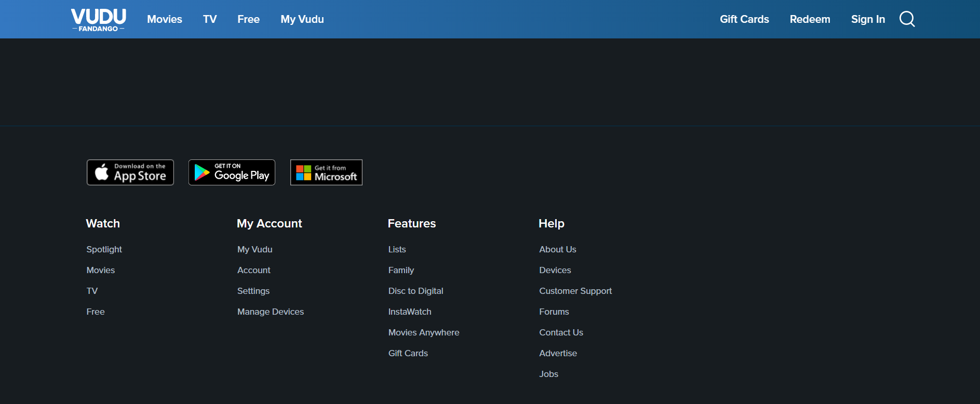Open Settings under My Account

point(253,291)
